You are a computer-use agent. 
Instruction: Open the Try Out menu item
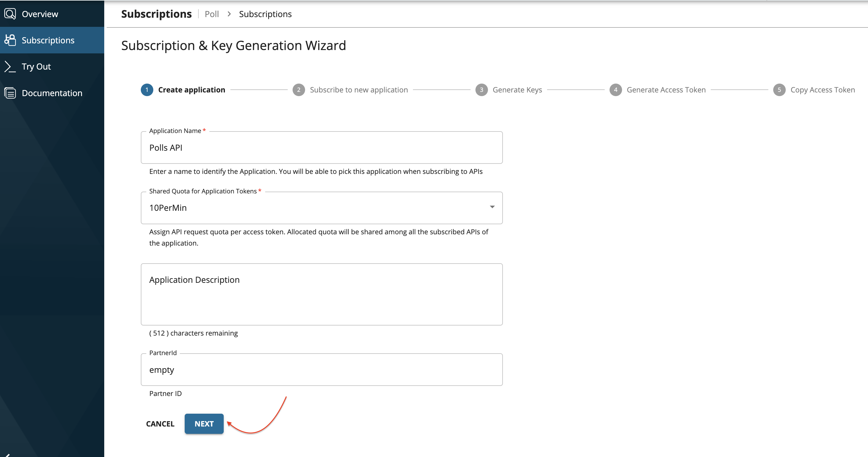click(36, 67)
